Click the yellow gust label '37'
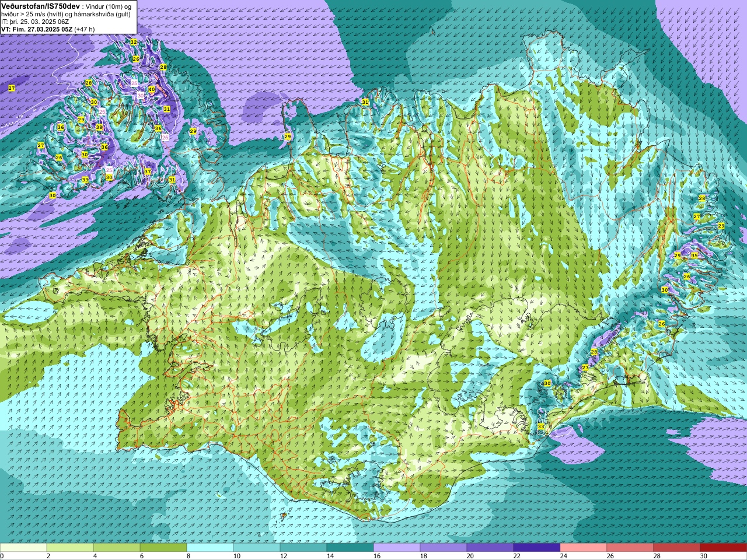This screenshot has height=560, width=747. [x=148, y=171]
